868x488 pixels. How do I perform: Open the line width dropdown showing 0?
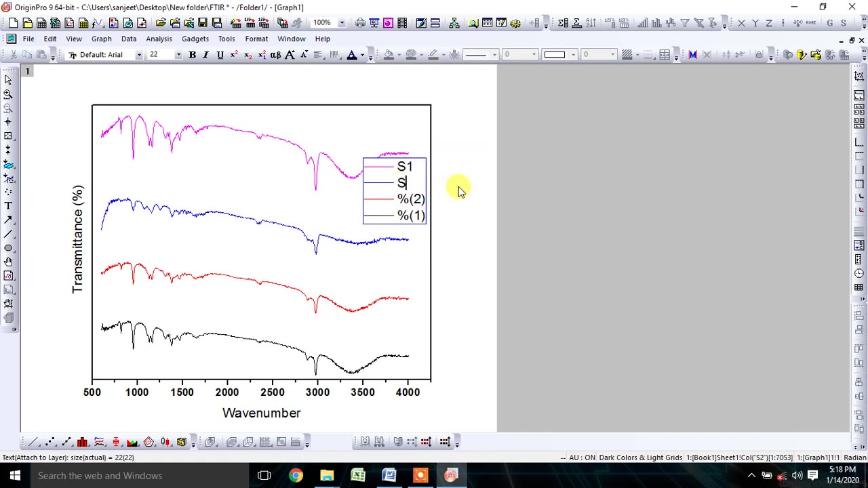coord(534,55)
